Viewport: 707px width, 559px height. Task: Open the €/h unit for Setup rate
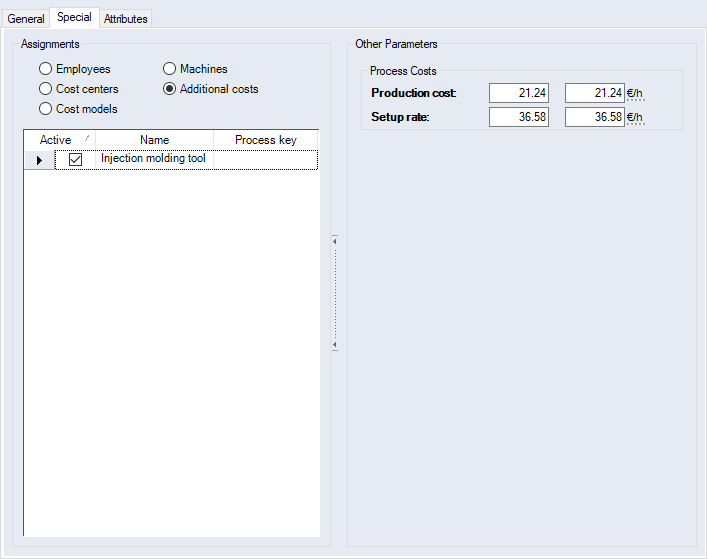click(x=635, y=118)
